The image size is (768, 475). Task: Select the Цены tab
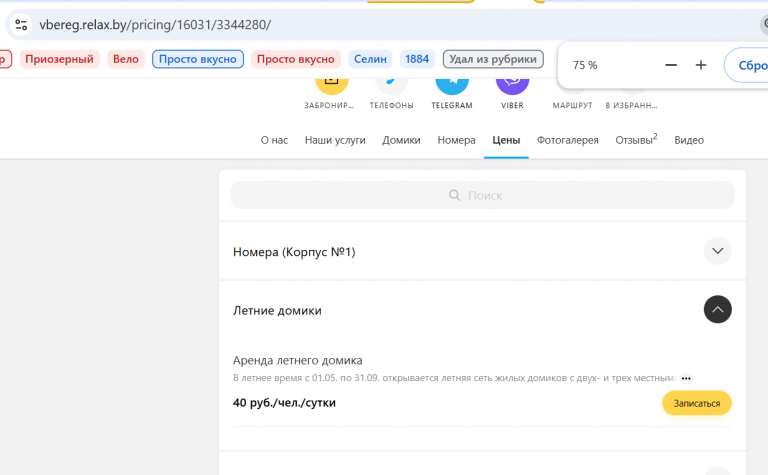(x=506, y=140)
